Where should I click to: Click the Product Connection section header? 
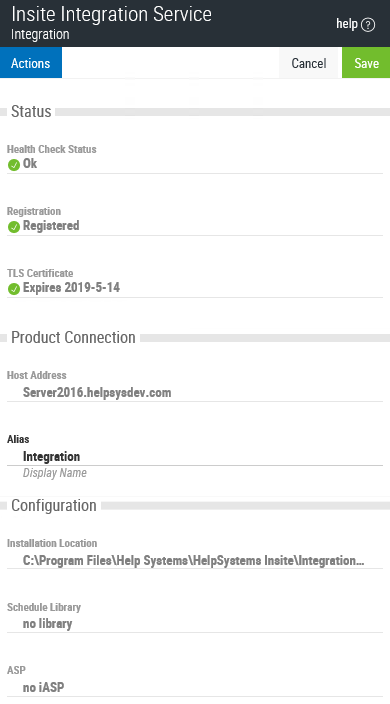point(73,337)
